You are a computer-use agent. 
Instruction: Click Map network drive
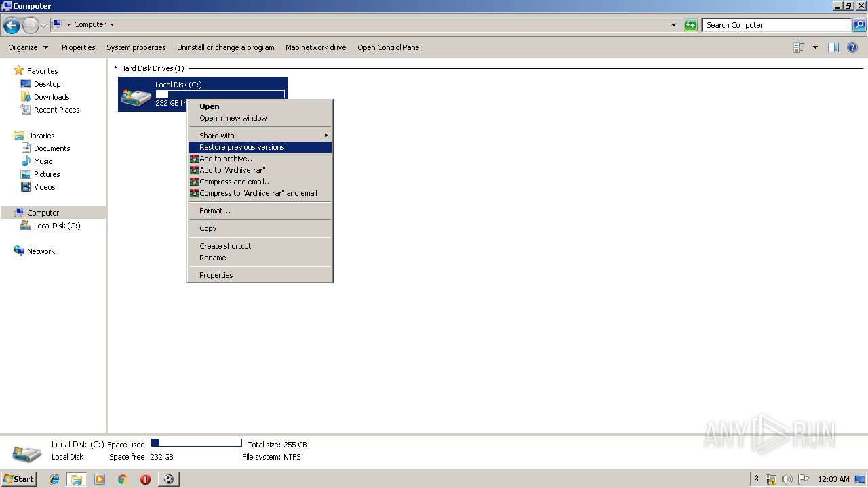(x=315, y=47)
